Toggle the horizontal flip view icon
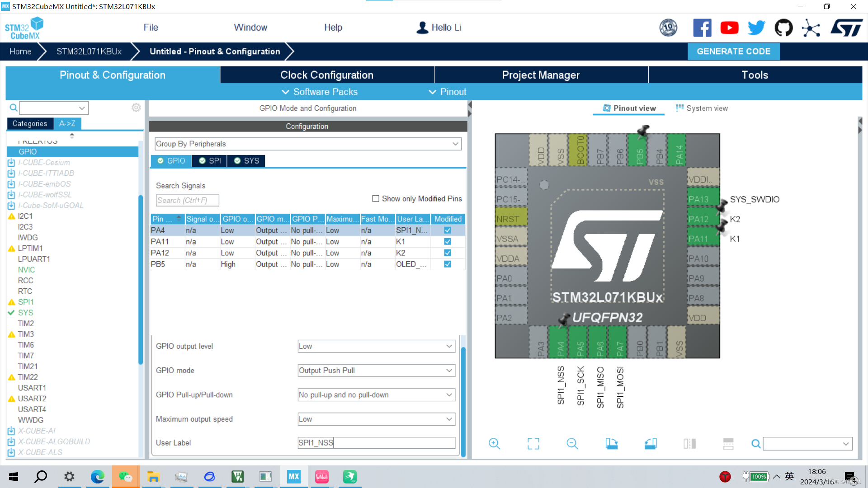This screenshot has width=868, height=488. coord(689,444)
